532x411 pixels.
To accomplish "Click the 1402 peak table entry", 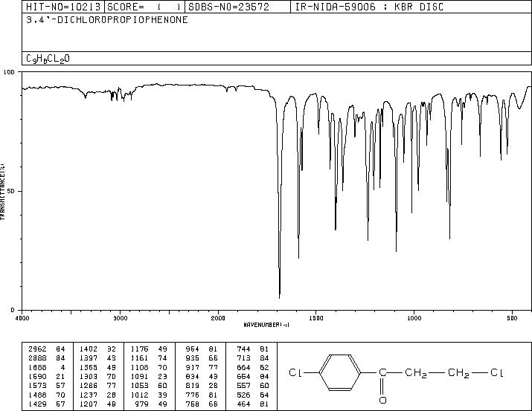I will coord(97,349).
